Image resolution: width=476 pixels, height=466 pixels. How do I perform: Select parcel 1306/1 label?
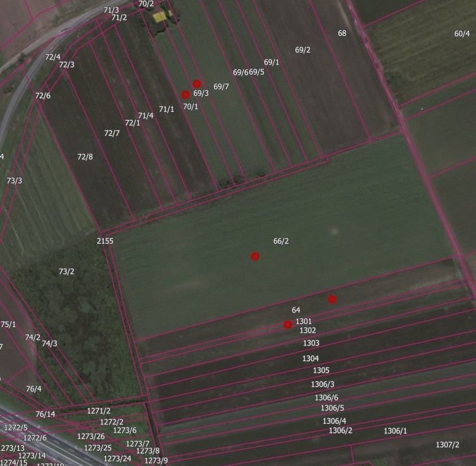click(x=395, y=431)
